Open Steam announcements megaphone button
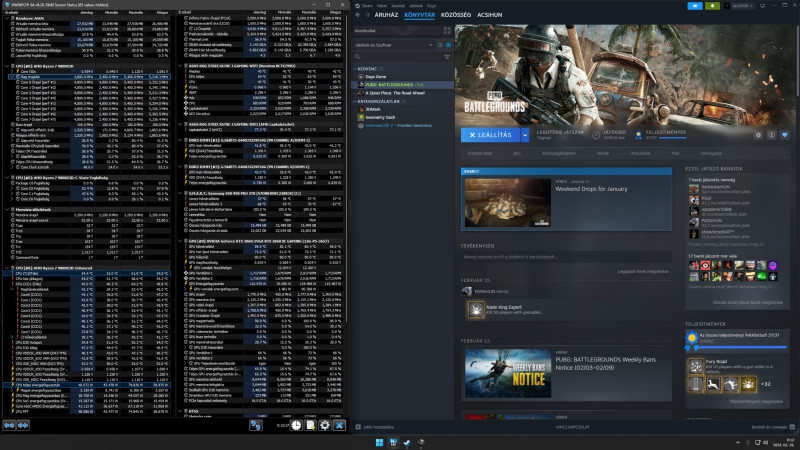Screen dimensions: 800x450 click(x=694, y=6)
